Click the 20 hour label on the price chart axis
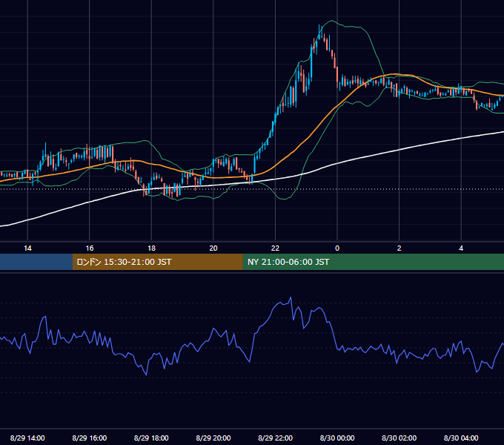 coord(213,248)
